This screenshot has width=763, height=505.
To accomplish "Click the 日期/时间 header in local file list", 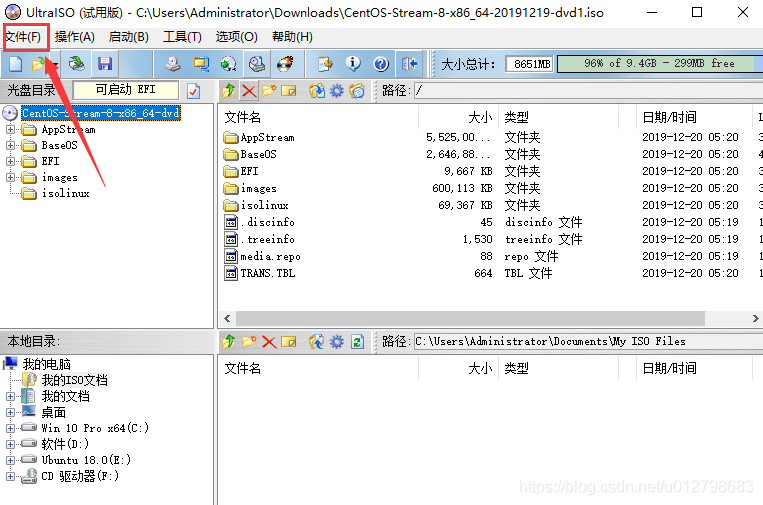I will point(694,368).
